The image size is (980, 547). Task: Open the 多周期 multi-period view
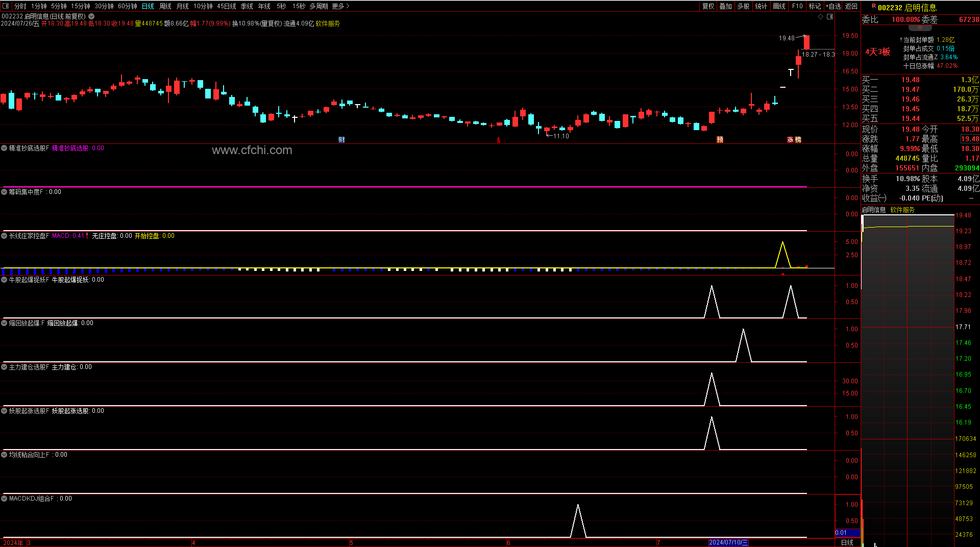tap(318, 6)
